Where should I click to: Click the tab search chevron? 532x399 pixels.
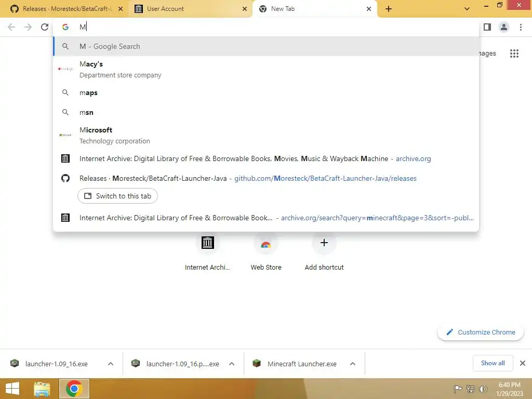pyautogui.click(x=467, y=9)
